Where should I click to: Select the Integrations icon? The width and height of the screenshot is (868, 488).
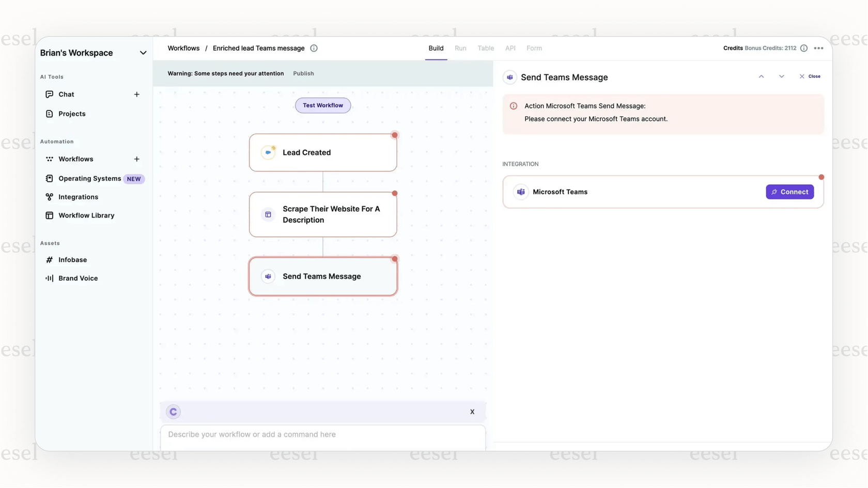coord(49,197)
